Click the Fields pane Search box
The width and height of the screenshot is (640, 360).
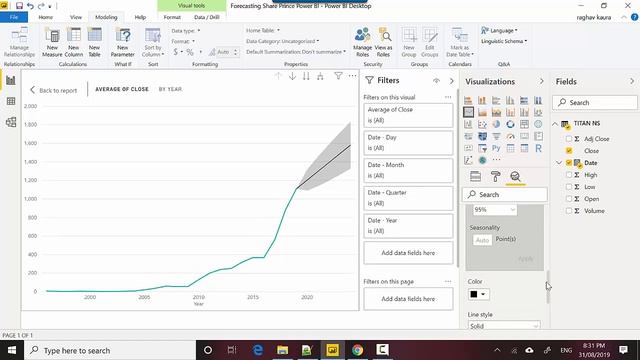tap(595, 102)
